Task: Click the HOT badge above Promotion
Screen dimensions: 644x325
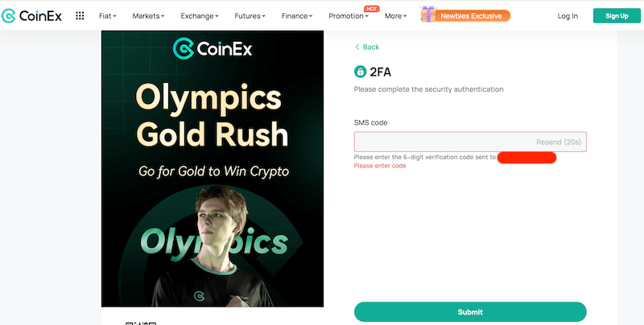Action: 372,8
